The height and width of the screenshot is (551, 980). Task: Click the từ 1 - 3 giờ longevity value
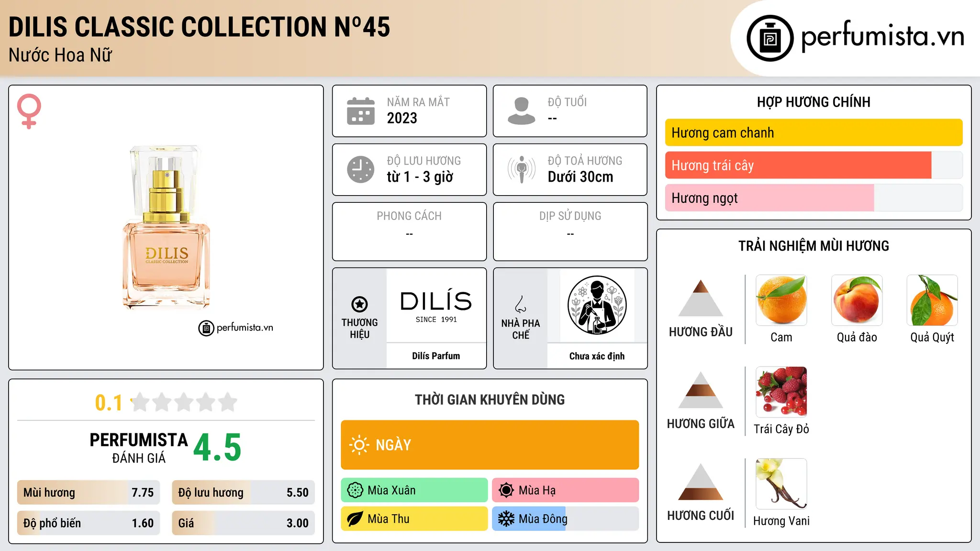pos(420,177)
